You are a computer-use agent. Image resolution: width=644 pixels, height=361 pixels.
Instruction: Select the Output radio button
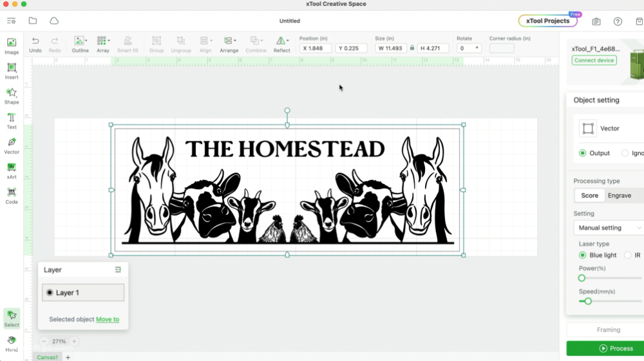coord(583,153)
